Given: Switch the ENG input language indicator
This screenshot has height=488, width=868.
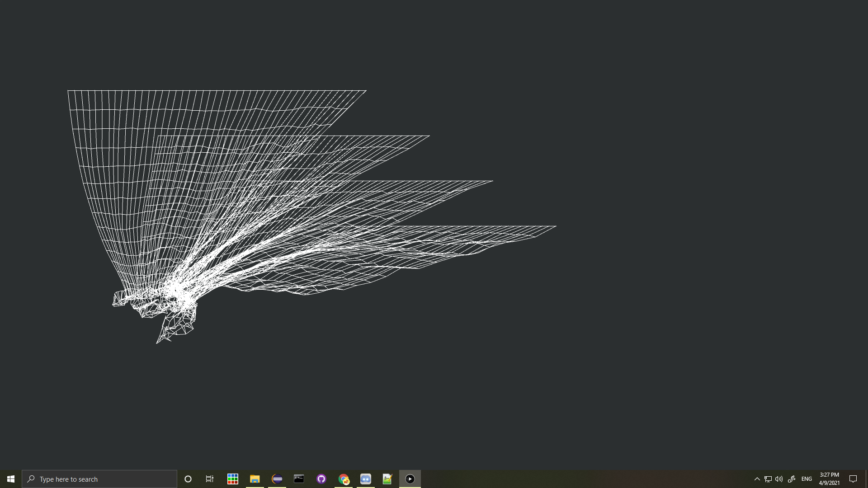Looking at the screenshot, I should (807, 479).
